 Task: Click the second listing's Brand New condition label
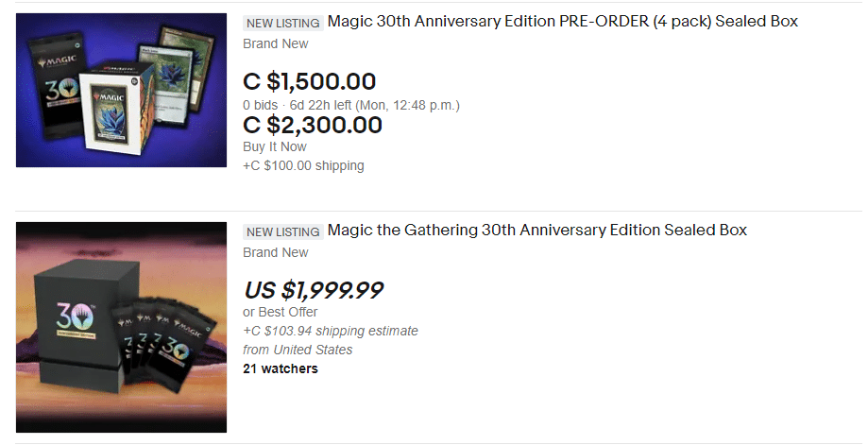275,252
